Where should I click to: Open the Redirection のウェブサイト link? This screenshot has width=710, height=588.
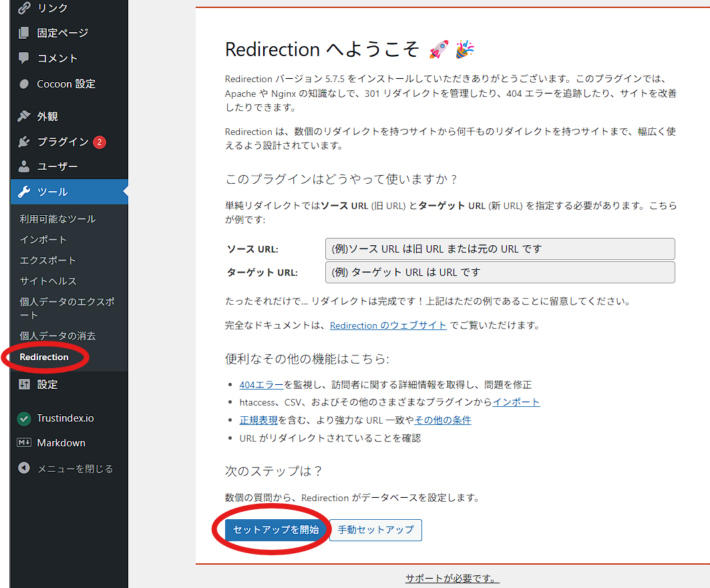[x=388, y=325]
